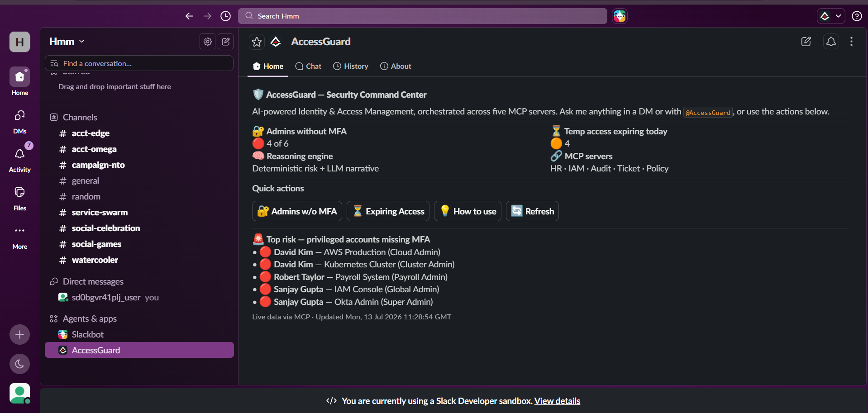Open the campaign-nto channel
This screenshot has width=868, height=413.
pos(139,165)
